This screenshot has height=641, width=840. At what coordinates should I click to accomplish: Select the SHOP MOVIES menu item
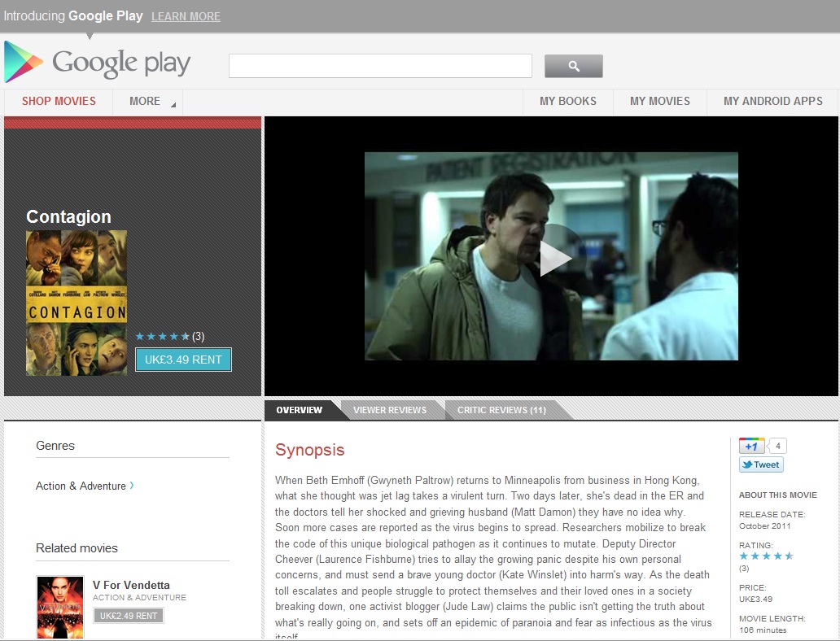[59, 101]
